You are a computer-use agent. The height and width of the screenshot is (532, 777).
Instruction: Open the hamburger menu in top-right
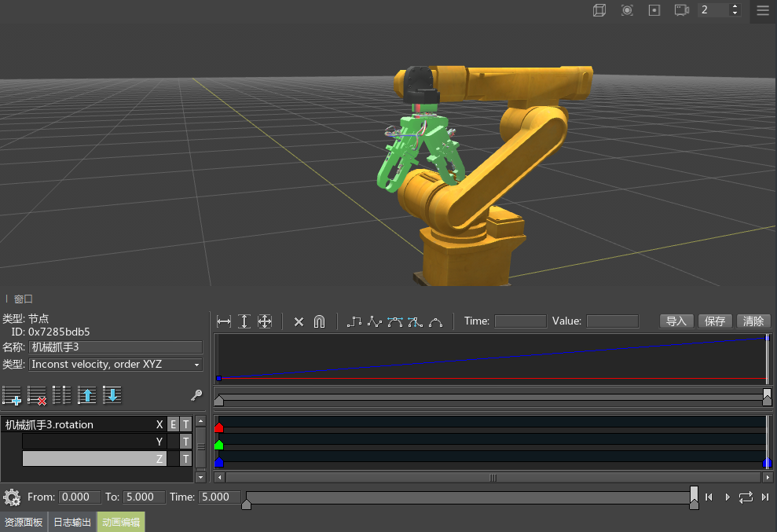763,10
